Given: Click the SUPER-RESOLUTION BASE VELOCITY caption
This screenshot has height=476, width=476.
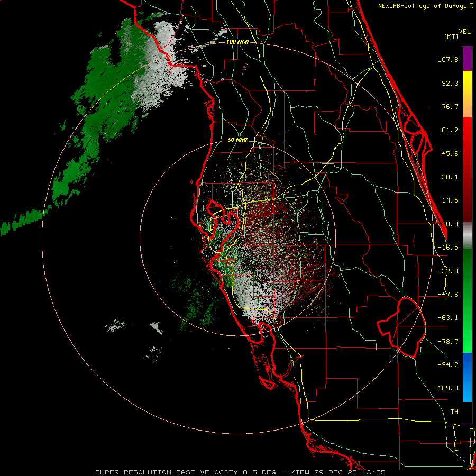Looking at the screenshot, I should 167,472.
